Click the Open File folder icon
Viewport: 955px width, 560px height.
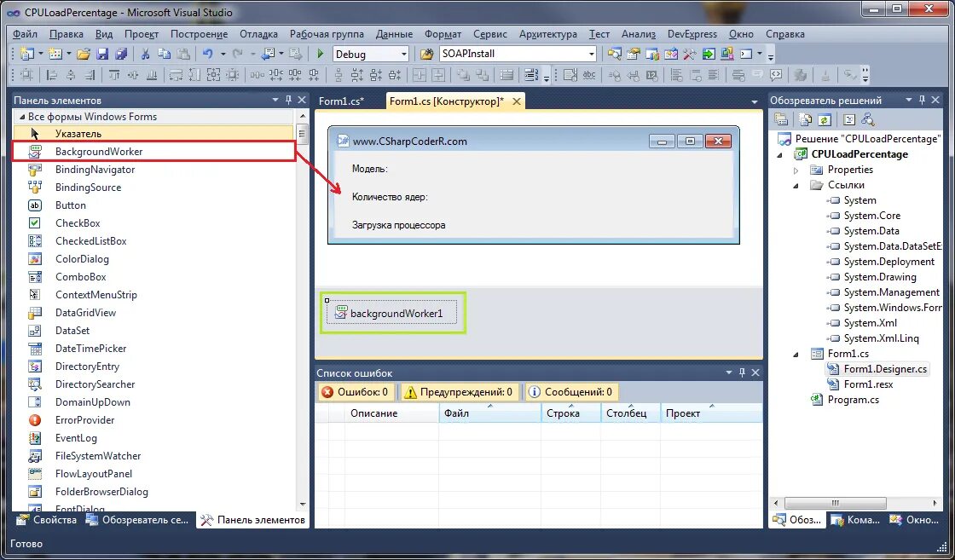(x=84, y=54)
